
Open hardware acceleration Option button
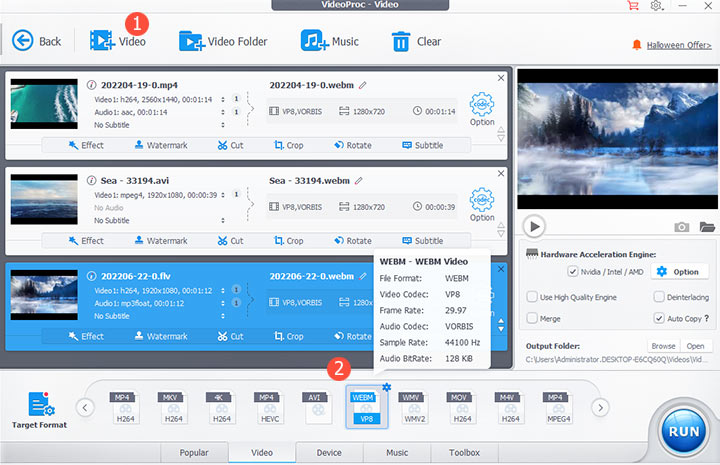pyautogui.click(x=679, y=272)
